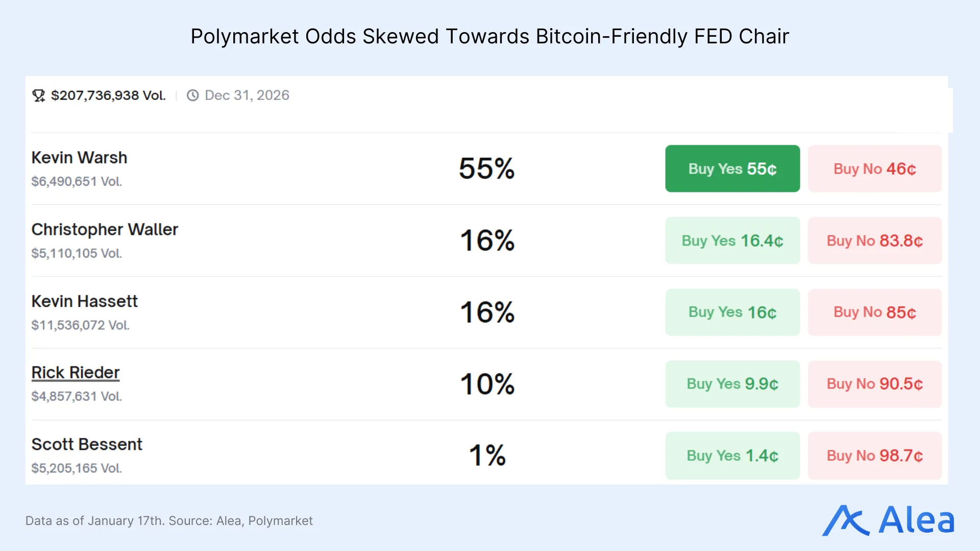Click Buy Yes 16.4¢ for Christopher Waller
The width and height of the screenshot is (980, 551).
(732, 240)
